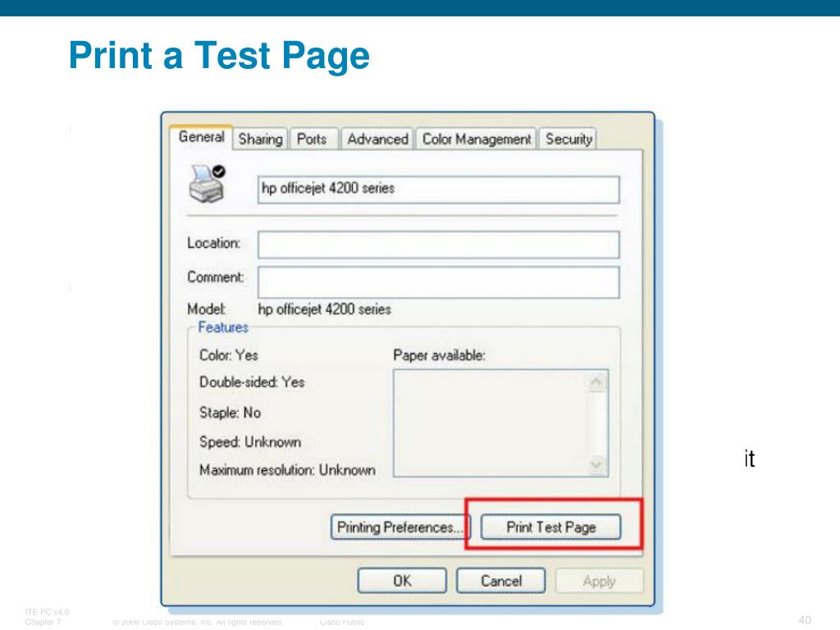Image resolution: width=840 pixels, height=630 pixels.
Task: Click the 'Paper available:' label
Action: (440, 355)
